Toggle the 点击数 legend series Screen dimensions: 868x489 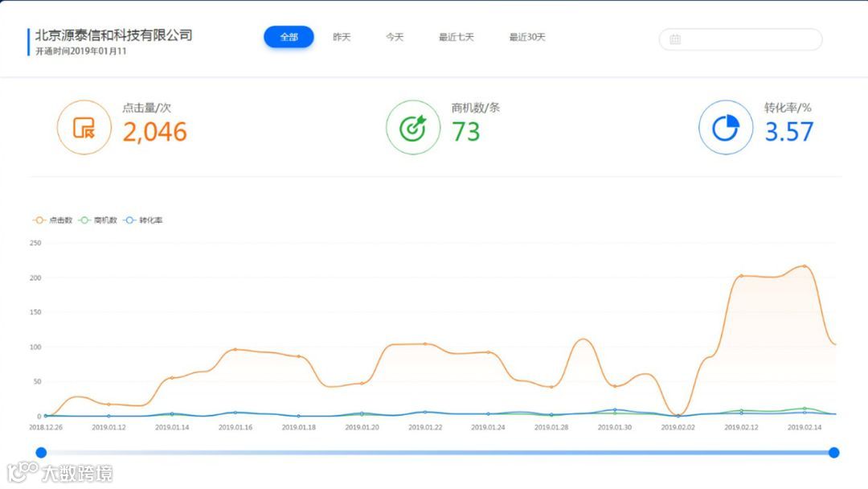(x=52, y=220)
